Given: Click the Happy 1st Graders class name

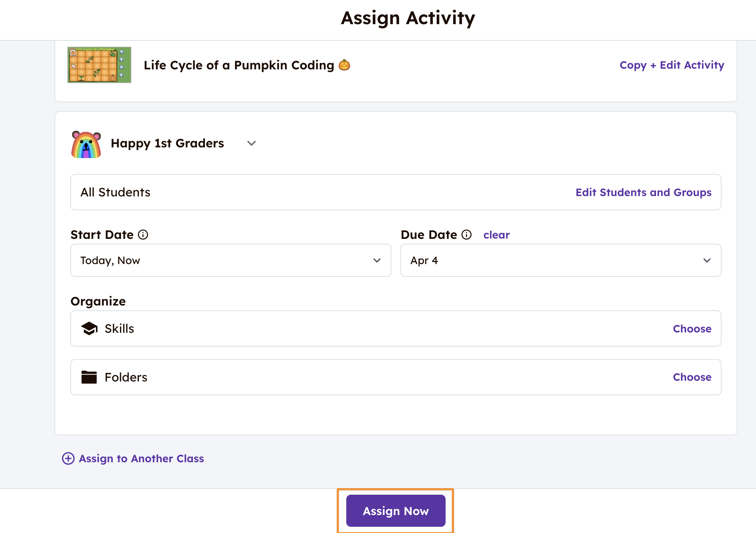Looking at the screenshot, I should [167, 143].
